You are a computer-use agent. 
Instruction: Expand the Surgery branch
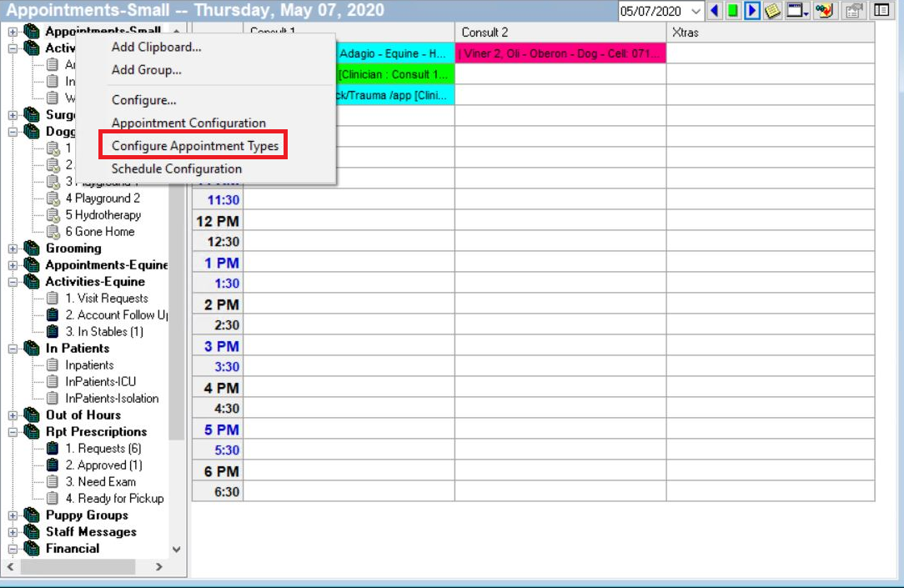13,113
